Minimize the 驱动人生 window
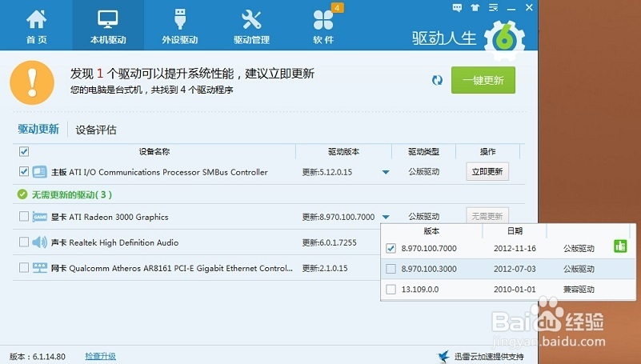The height and width of the screenshot is (364, 641). pos(511,8)
